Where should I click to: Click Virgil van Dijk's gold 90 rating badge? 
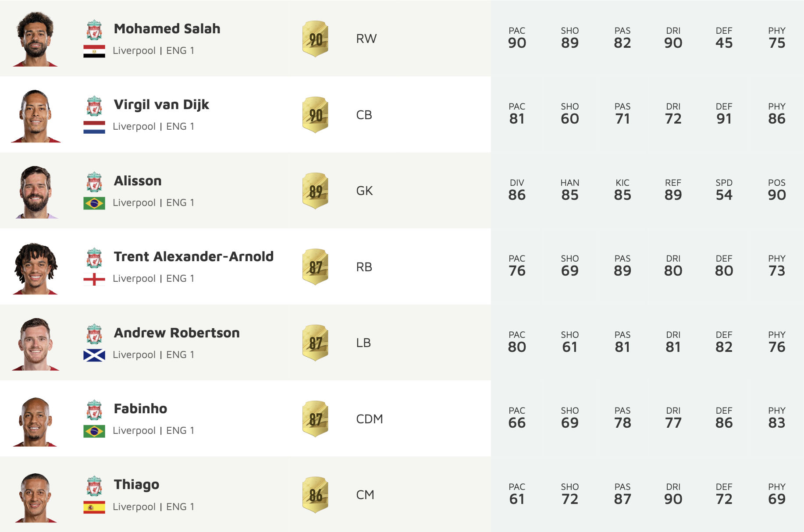[x=315, y=115]
